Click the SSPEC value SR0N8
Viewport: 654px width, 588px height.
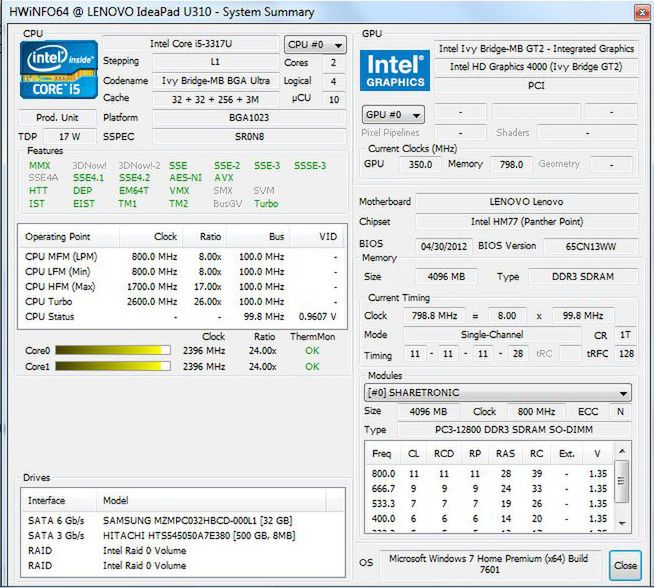click(249, 136)
